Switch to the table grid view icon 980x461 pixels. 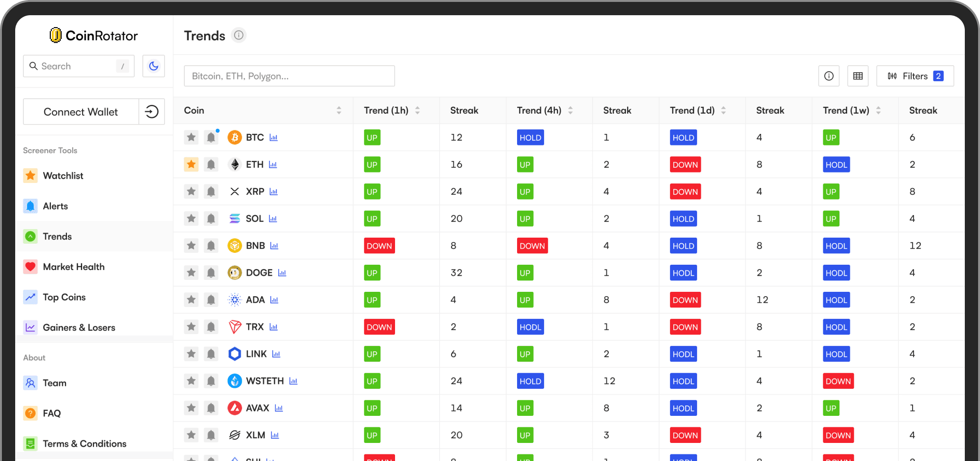coord(858,76)
